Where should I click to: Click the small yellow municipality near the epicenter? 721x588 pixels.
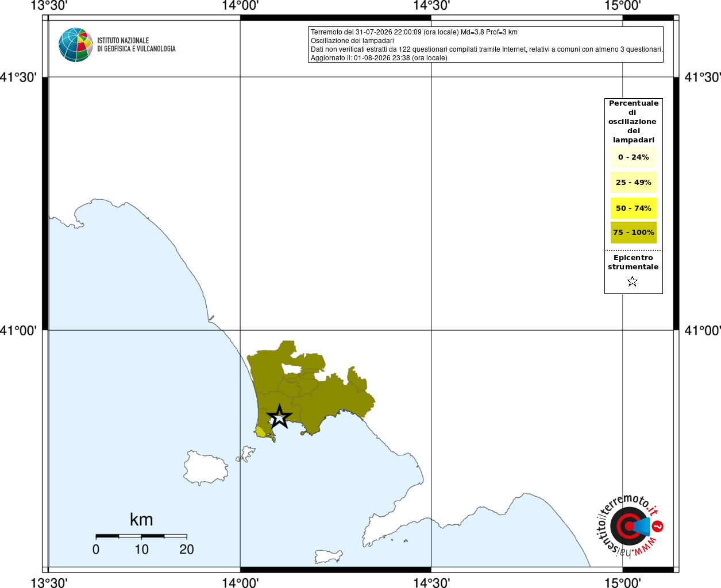click(260, 432)
